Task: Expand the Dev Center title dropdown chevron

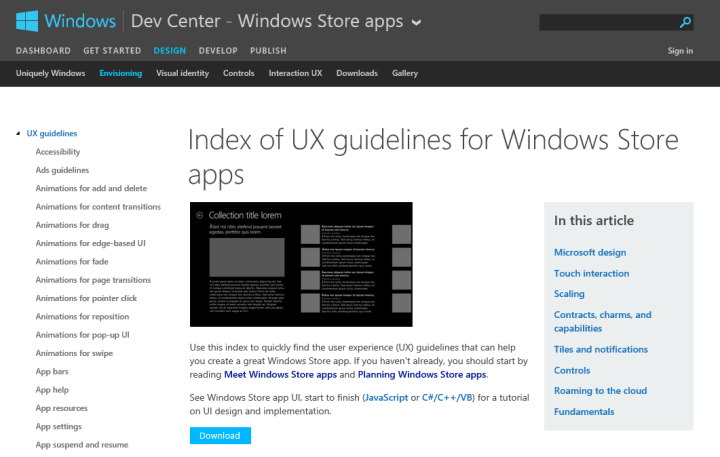Action: (x=415, y=22)
